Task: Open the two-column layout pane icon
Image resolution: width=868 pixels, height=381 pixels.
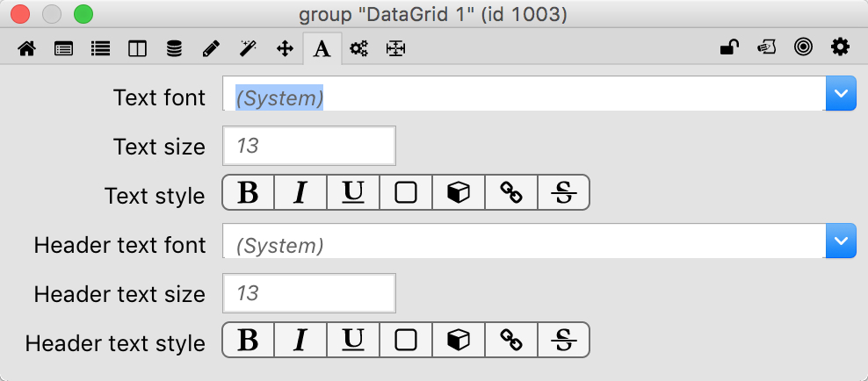Action: point(137,48)
